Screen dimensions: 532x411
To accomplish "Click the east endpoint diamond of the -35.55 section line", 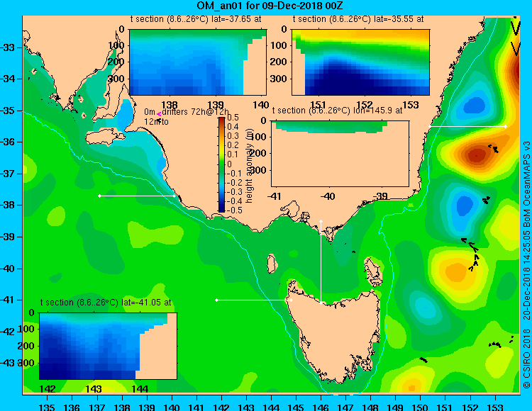I will coord(506,126).
